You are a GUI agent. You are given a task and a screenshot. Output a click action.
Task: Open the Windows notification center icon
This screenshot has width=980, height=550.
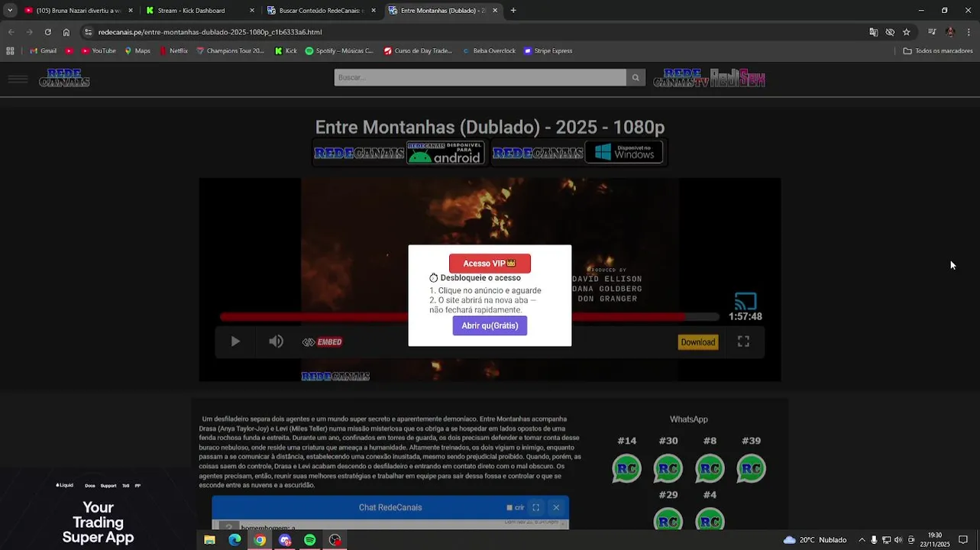coord(963,540)
